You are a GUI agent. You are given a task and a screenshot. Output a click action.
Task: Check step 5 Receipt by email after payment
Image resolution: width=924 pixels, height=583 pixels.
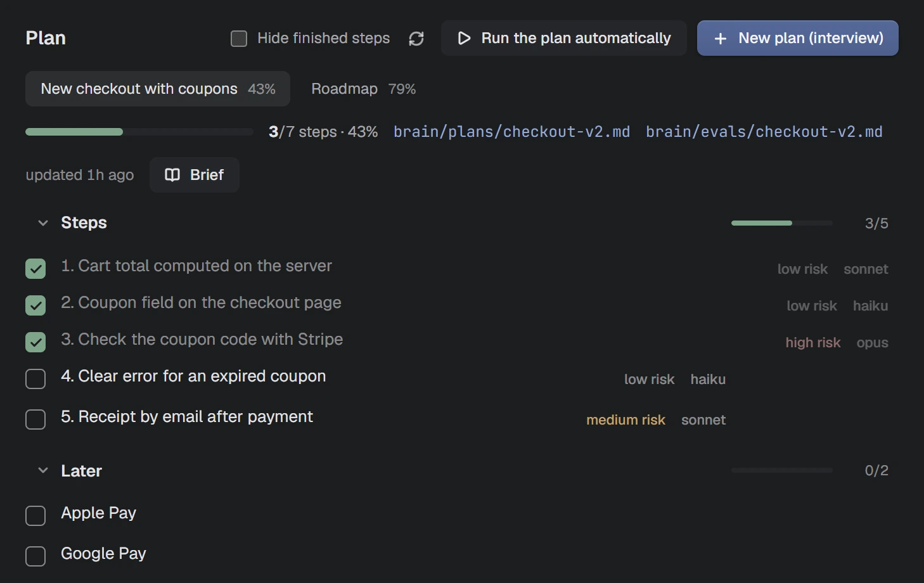click(x=35, y=420)
